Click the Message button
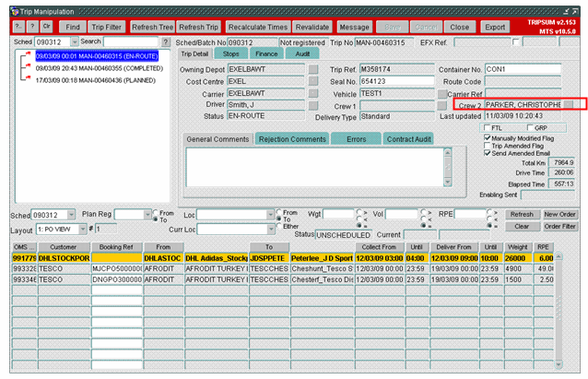Image resolution: width=588 pixels, height=379 pixels. click(355, 27)
